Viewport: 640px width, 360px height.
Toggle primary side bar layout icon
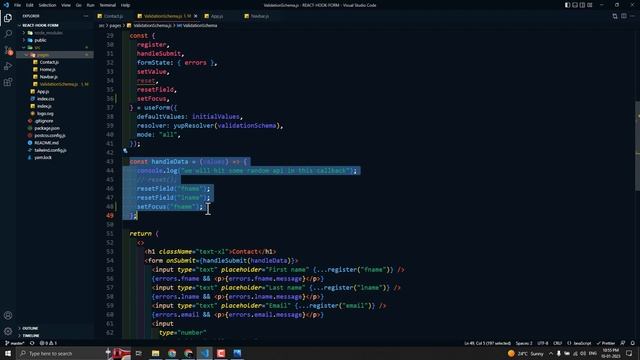click(x=567, y=5)
